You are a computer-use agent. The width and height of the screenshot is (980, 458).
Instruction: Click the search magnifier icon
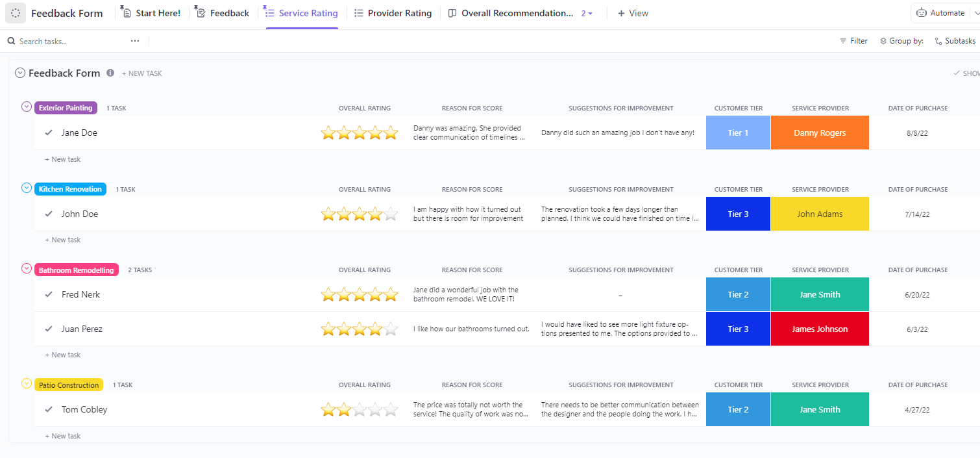click(11, 41)
